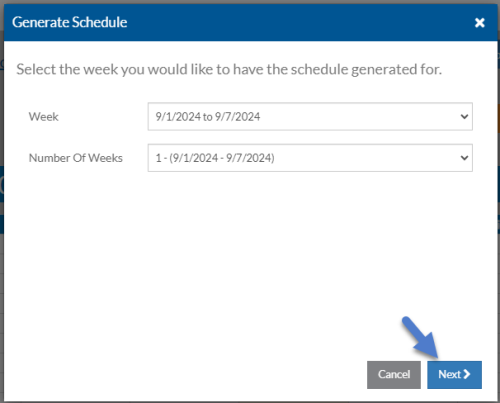Open the Week dropdown
The width and height of the screenshot is (500, 403).
point(310,116)
